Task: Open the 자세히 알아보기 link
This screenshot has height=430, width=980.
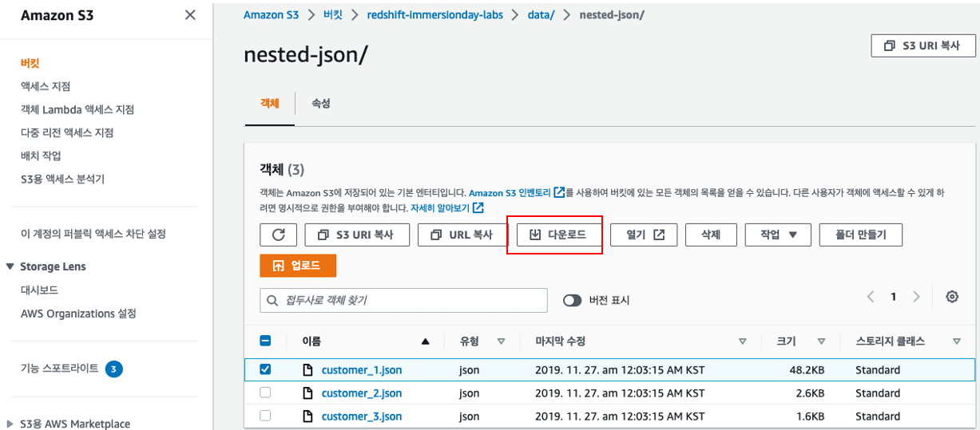Action: pyautogui.click(x=441, y=207)
